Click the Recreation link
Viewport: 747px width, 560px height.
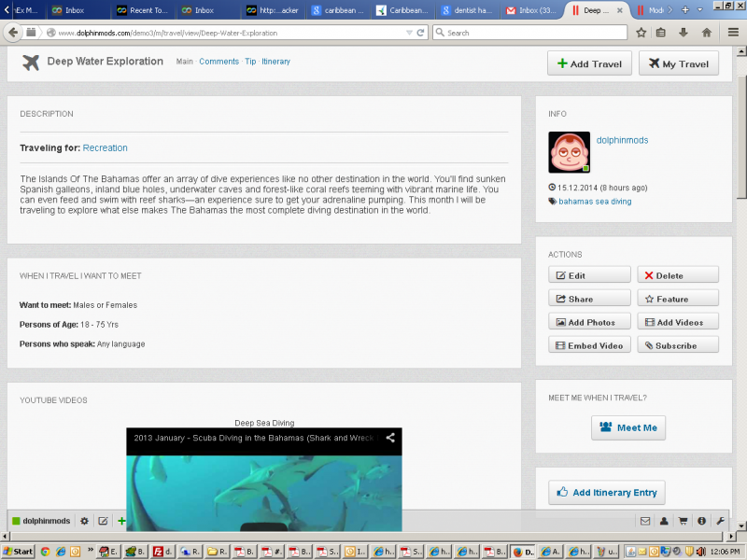(106, 147)
